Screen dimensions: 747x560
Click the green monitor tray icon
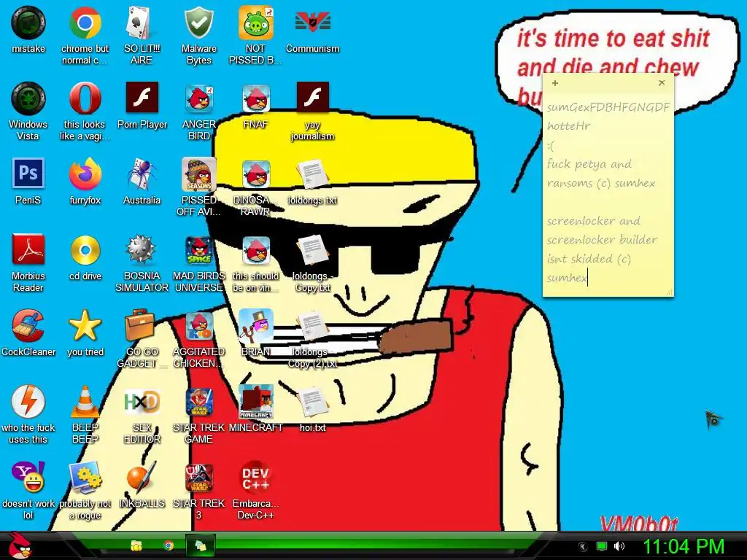(602, 546)
